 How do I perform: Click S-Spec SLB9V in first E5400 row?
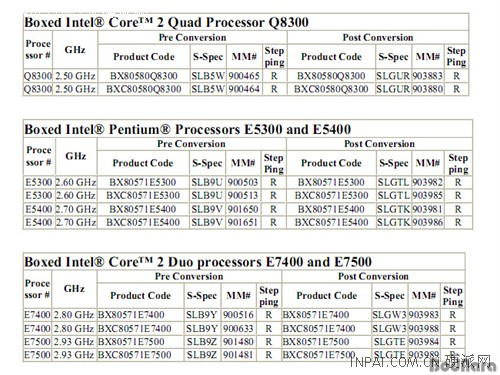pyautogui.click(x=207, y=209)
